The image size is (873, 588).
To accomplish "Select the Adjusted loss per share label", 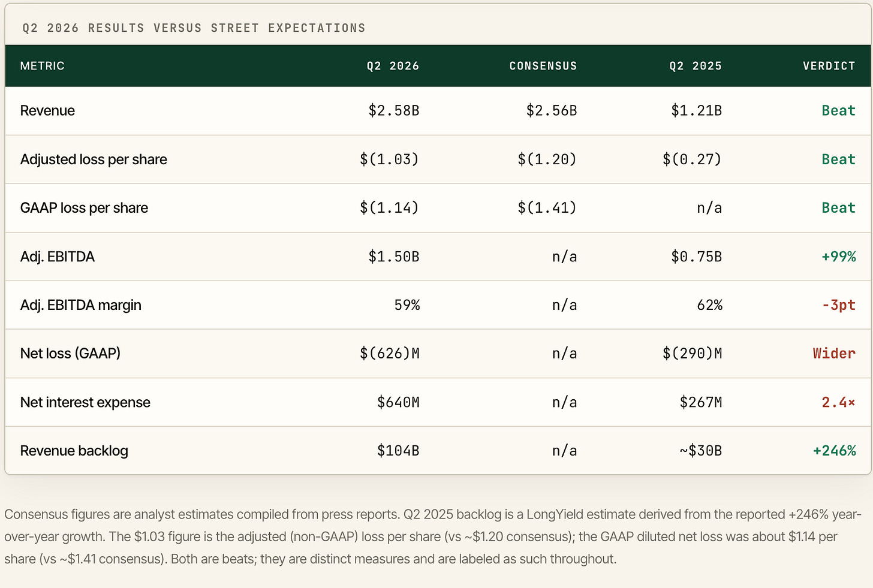I will click(94, 159).
